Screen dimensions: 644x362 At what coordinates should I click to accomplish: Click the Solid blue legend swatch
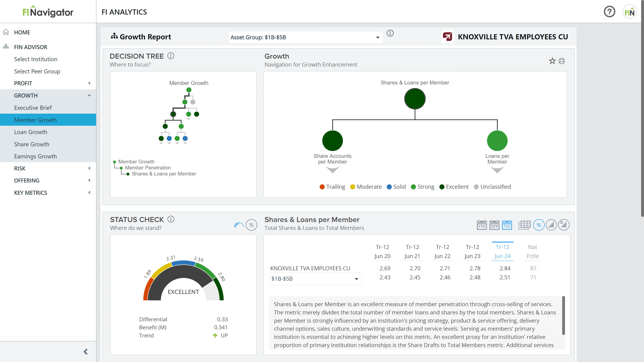click(389, 187)
